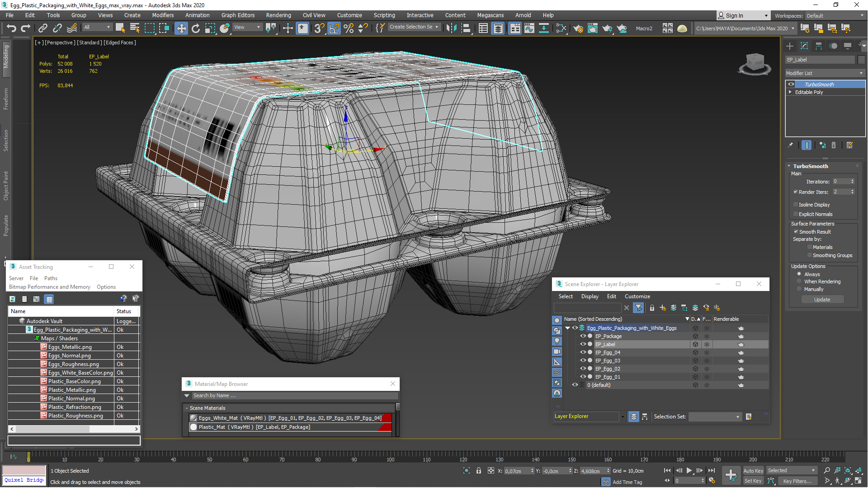Image resolution: width=868 pixels, height=488 pixels.
Task: Click the Configure Modifier Sets icon
Action: coord(849,145)
